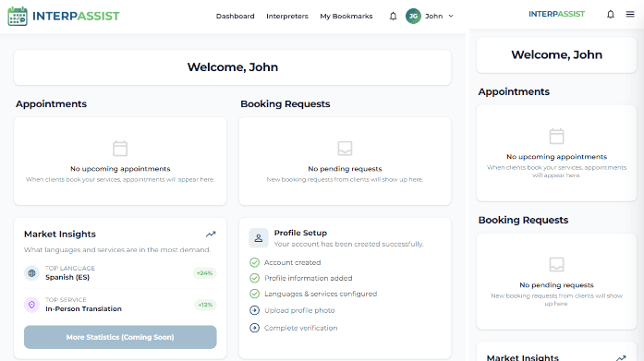Click the Profile Setup person icon
This screenshot has width=644, height=361.
pos(259,238)
